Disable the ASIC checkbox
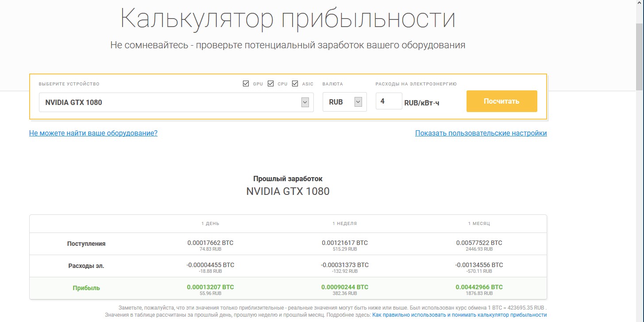Image resolution: width=644 pixels, height=322 pixels. (x=295, y=84)
